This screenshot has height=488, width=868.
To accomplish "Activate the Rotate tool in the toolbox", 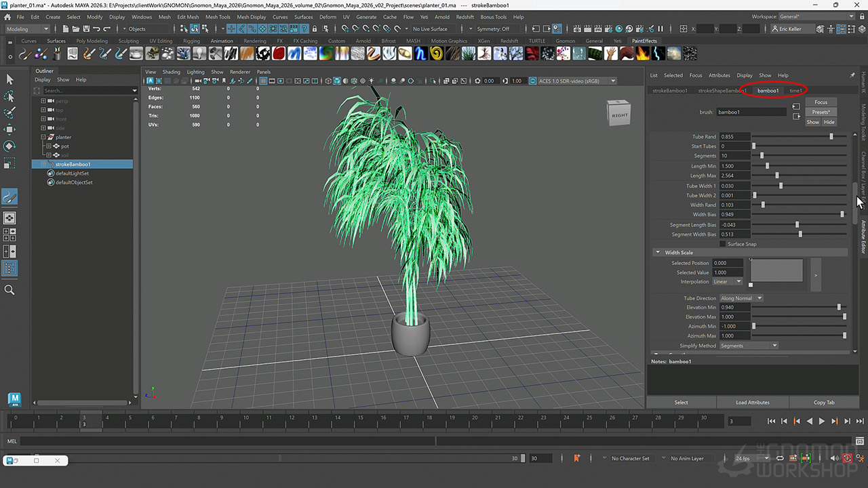I will click(x=9, y=146).
